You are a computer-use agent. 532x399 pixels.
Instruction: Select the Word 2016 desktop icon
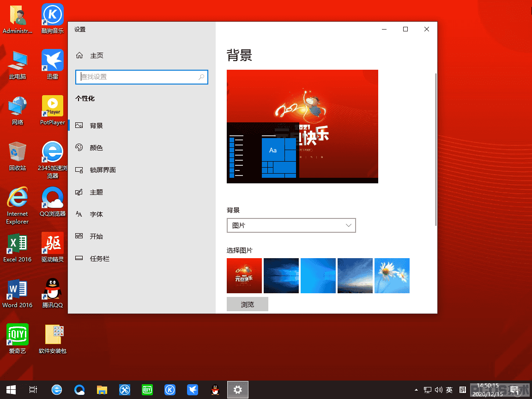pos(18,294)
